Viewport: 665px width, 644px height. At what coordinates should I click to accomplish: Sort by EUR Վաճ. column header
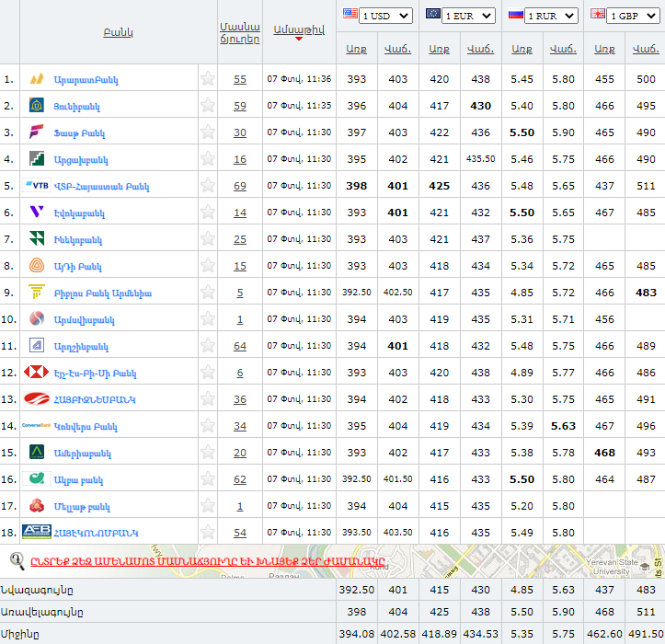(x=480, y=49)
